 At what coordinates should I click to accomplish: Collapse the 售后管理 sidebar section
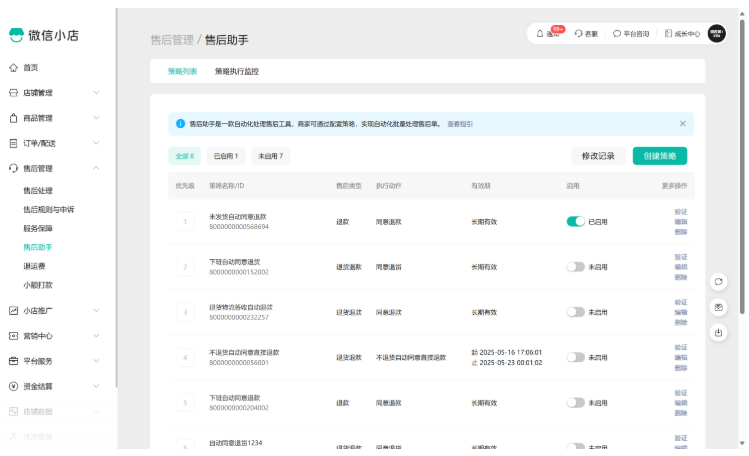pos(59,169)
